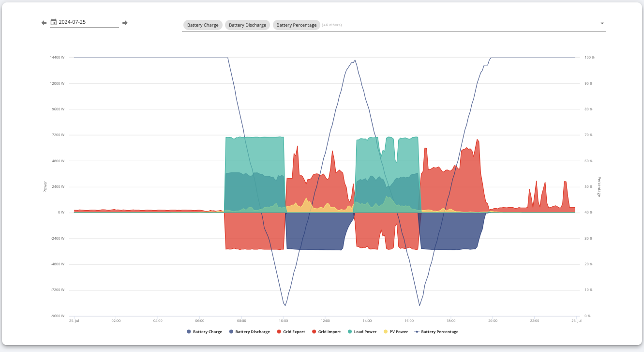644x352 pixels.
Task: Open the series multi-select field
Action: point(394,25)
